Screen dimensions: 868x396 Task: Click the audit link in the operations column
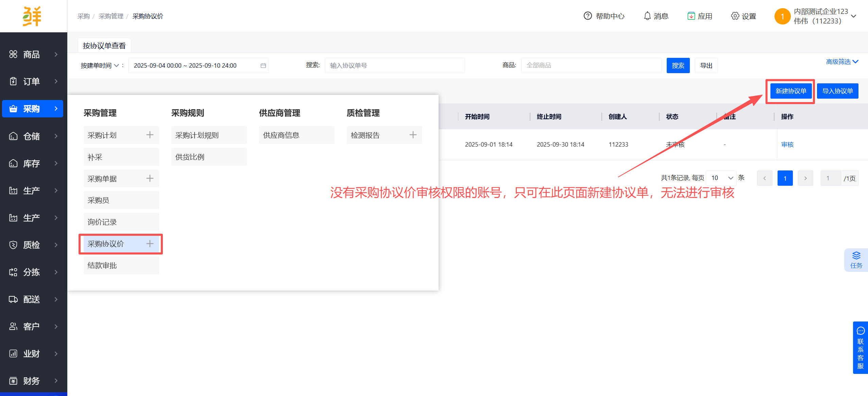(x=787, y=144)
